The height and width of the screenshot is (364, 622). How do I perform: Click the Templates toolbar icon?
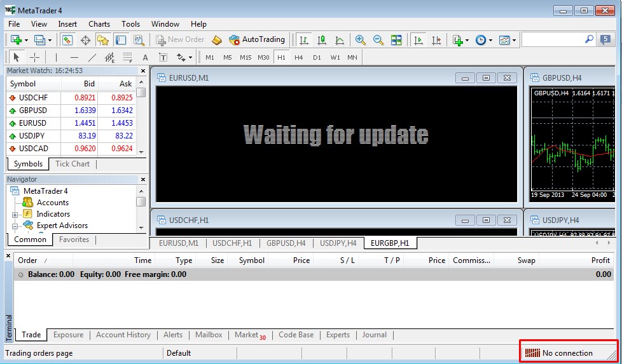(x=504, y=39)
